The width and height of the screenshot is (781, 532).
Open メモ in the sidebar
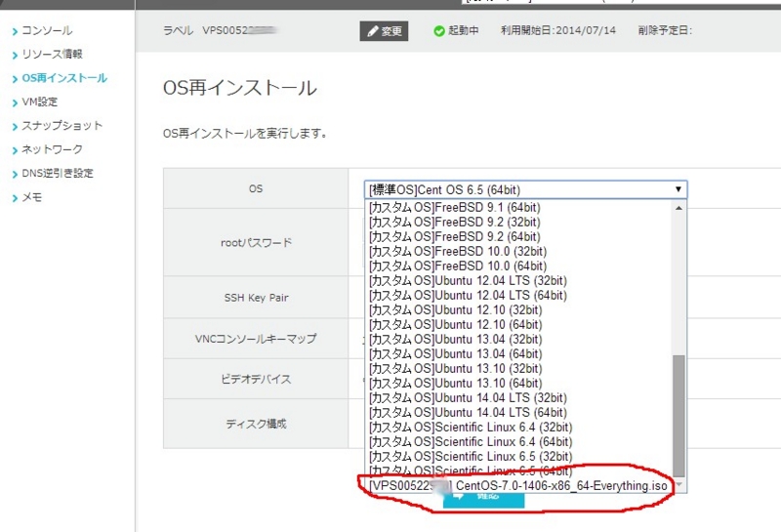(x=31, y=197)
